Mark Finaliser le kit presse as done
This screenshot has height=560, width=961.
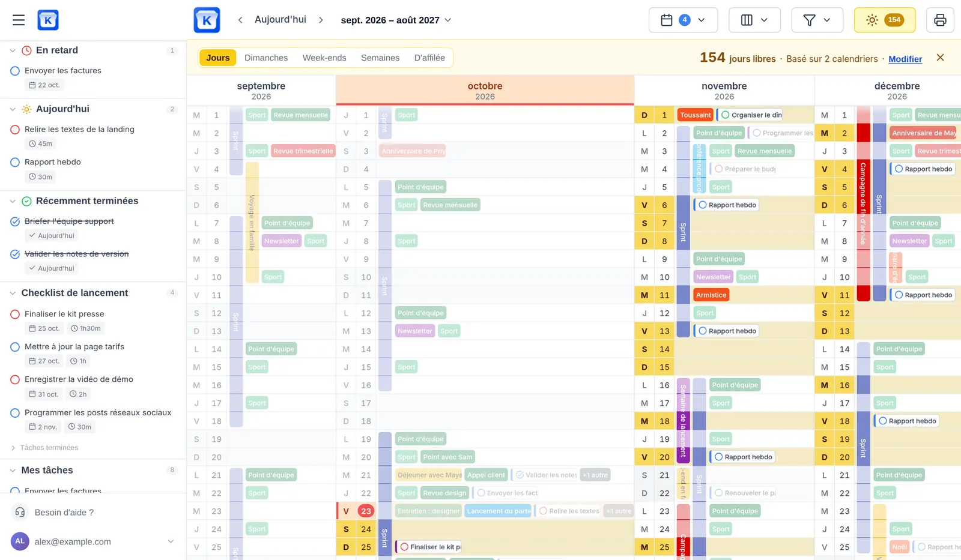(16, 314)
